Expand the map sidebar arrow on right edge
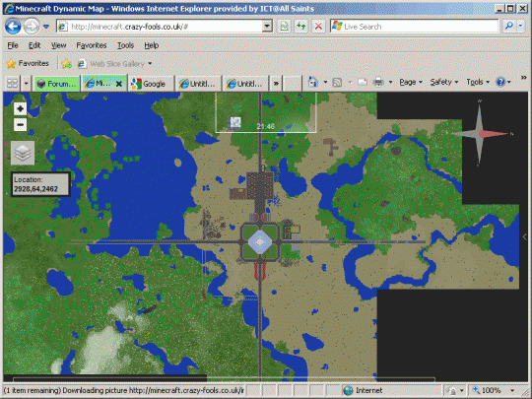 click(x=524, y=236)
